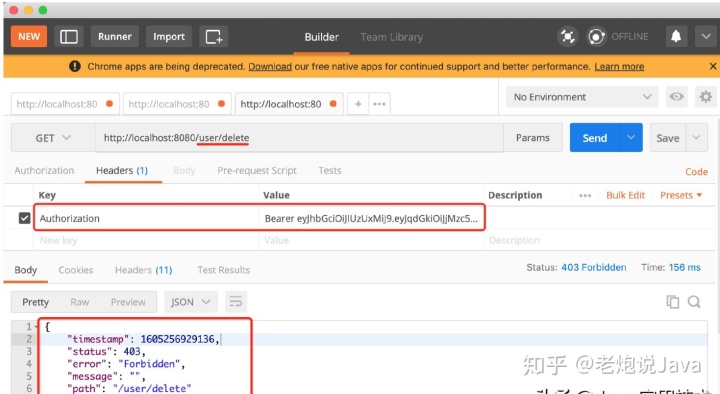
Task: Open the GET method dropdown
Action: click(53, 138)
